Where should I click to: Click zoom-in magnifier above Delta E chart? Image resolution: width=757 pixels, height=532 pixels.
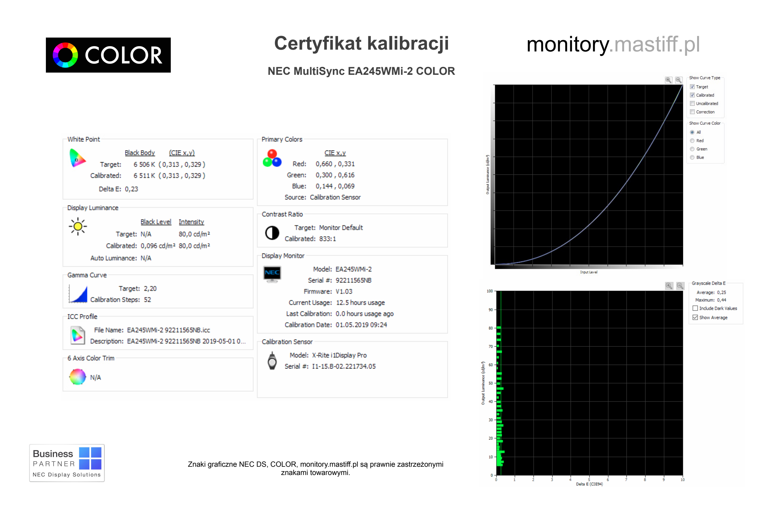pyautogui.click(x=669, y=286)
